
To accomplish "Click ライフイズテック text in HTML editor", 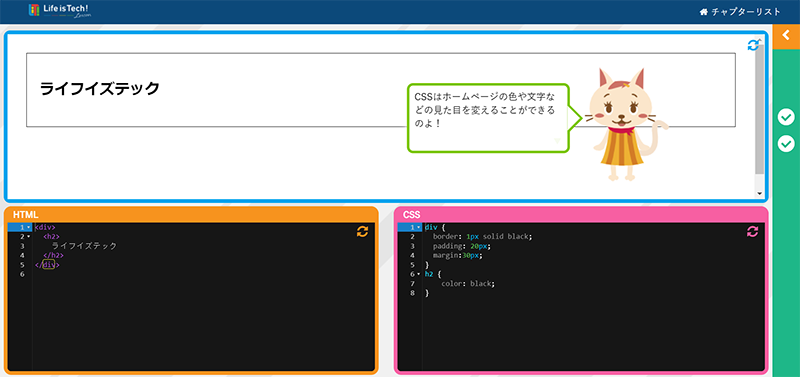I will (x=84, y=246).
